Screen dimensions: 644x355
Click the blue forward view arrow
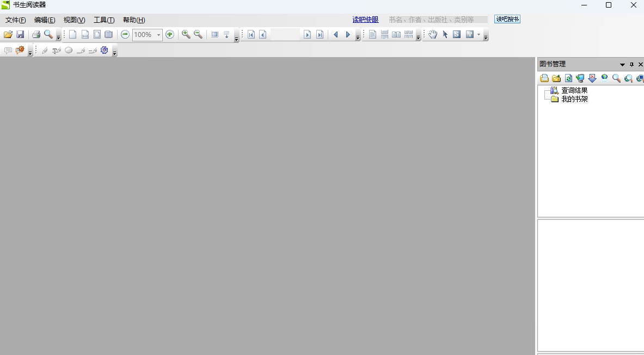(348, 34)
